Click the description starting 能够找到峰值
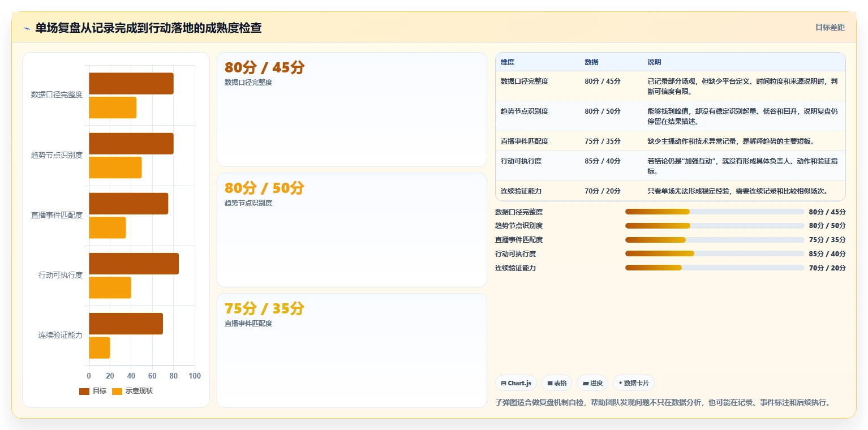 [743, 117]
